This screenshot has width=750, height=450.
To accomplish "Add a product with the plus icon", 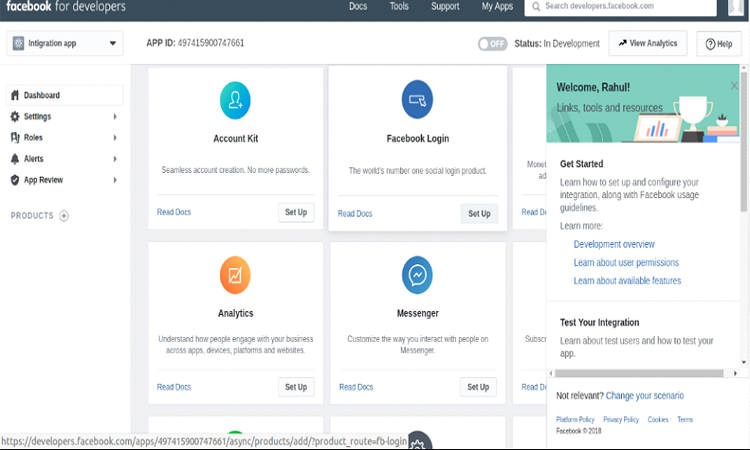I will click(64, 216).
